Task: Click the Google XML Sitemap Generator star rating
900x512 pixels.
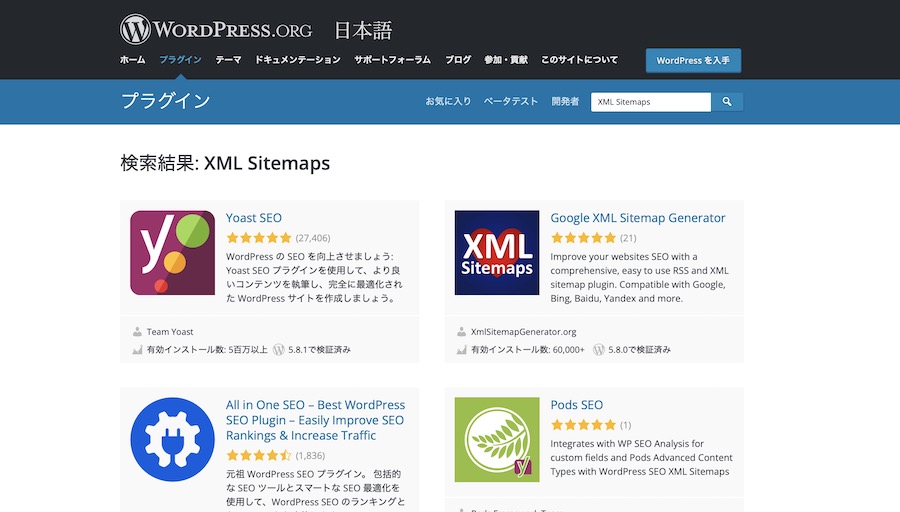Action: [583, 238]
